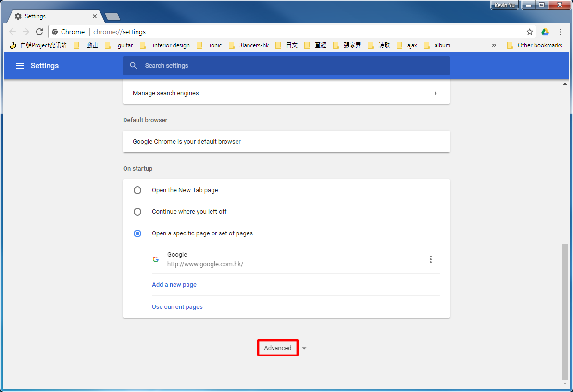Open the Settings hamburger menu
The image size is (573, 392).
point(20,66)
